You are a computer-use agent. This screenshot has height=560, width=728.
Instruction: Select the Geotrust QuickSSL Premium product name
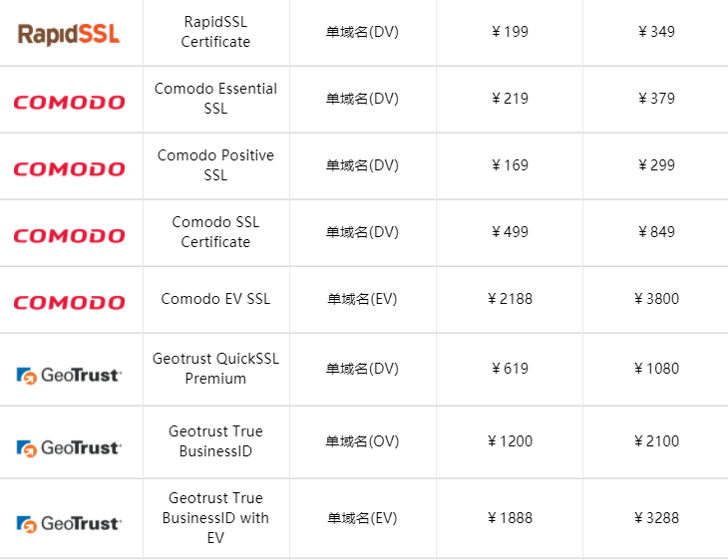point(215,369)
